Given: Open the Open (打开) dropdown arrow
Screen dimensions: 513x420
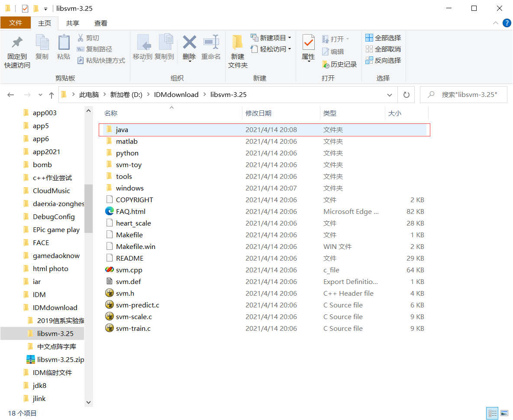Looking at the screenshot, I should point(348,39).
